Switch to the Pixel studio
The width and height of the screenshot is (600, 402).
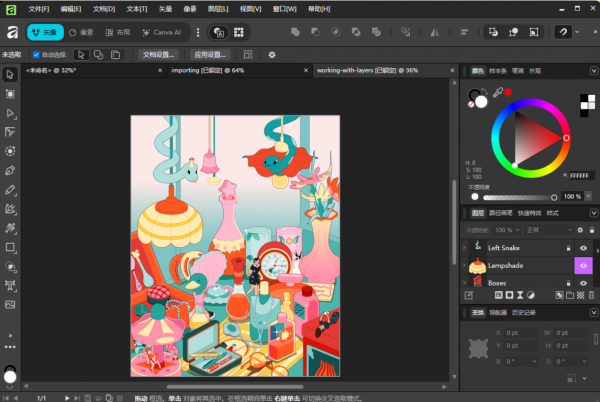click(x=82, y=33)
